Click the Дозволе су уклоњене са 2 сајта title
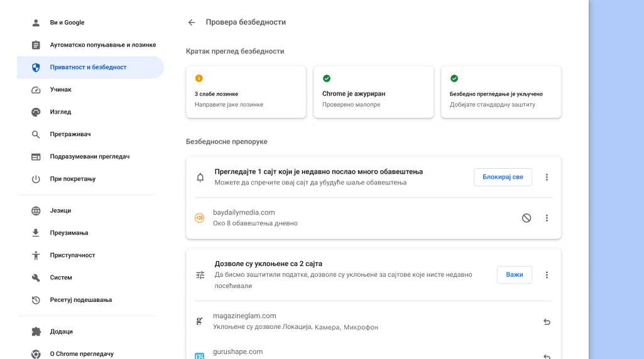Image resolution: width=644 pixels, height=359 pixels. (268, 264)
